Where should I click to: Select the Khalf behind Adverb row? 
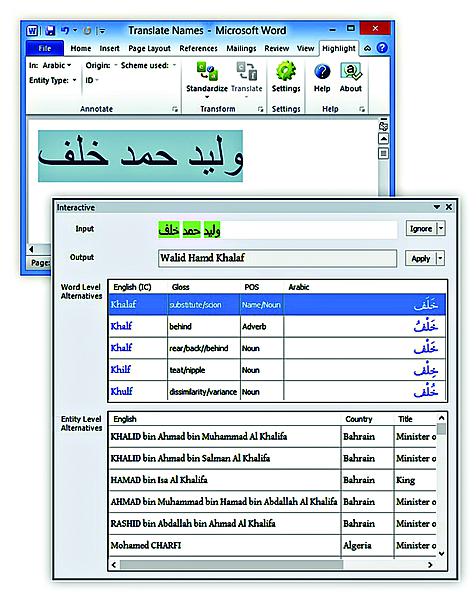tap(277, 326)
